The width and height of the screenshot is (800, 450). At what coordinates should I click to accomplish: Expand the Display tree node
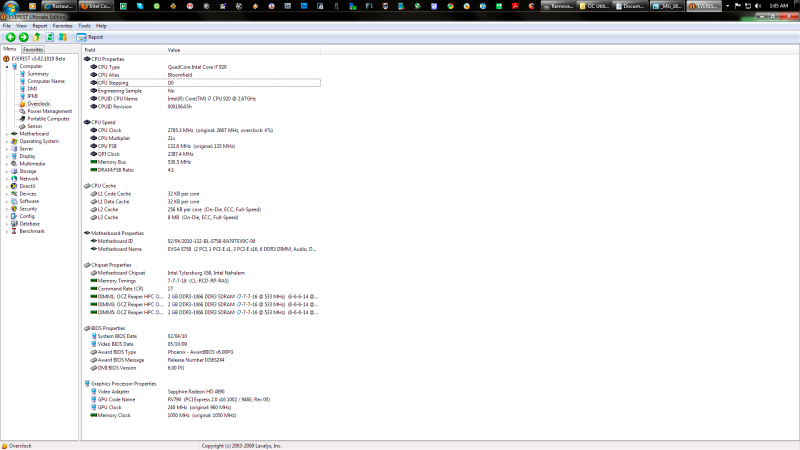[x=7, y=156]
